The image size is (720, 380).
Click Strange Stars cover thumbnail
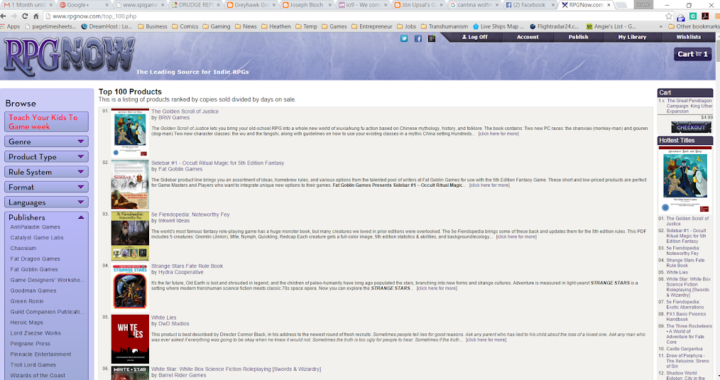tap(130, 287)
